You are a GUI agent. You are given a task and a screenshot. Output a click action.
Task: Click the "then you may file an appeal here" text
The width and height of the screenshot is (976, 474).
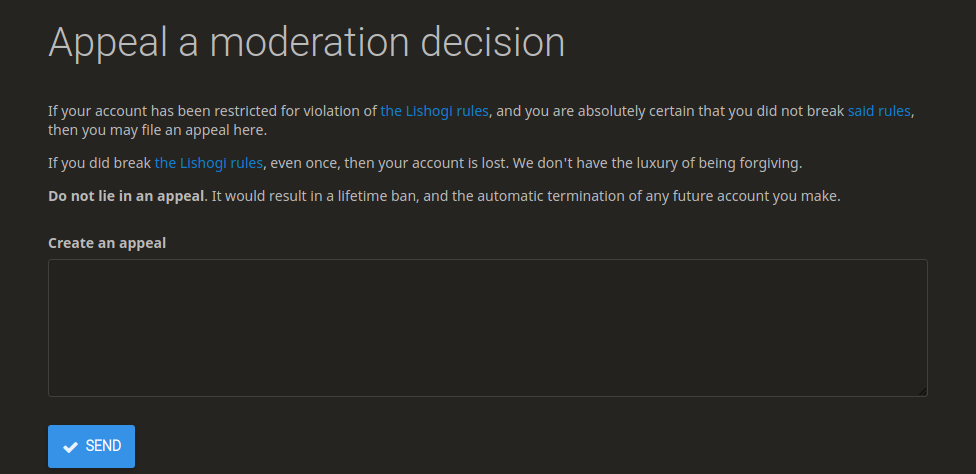pos(157,130)
